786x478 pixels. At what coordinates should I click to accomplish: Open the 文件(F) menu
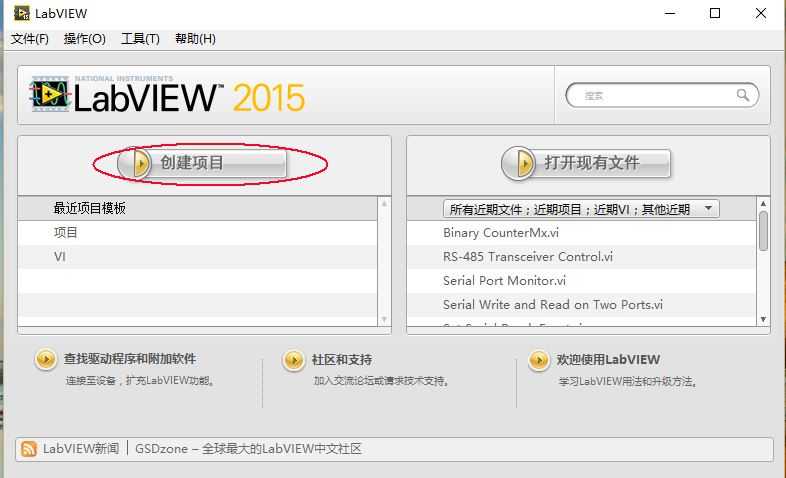click(30, 39)
